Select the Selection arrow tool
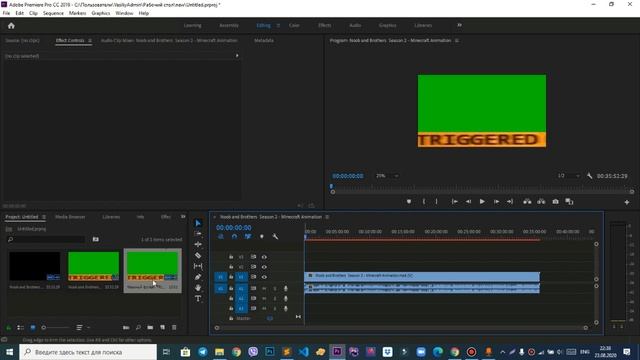This screenshot has width=640, height=360. click(x=198, y=223)
